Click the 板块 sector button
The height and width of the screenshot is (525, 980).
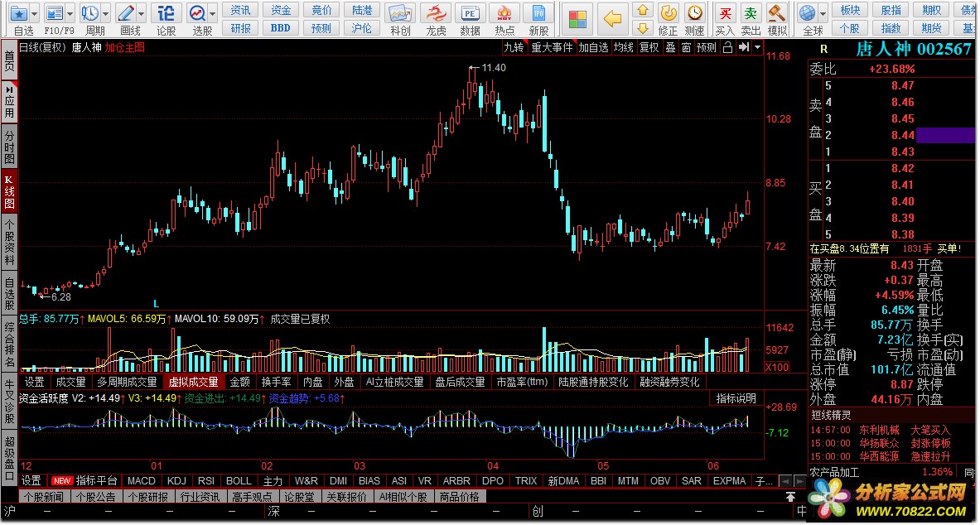(x=850, y=10)
